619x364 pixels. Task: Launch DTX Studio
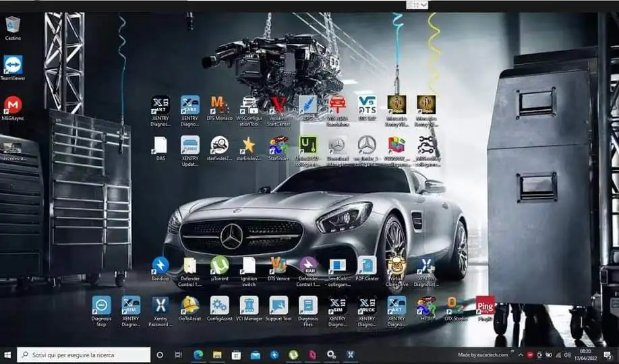456,308
